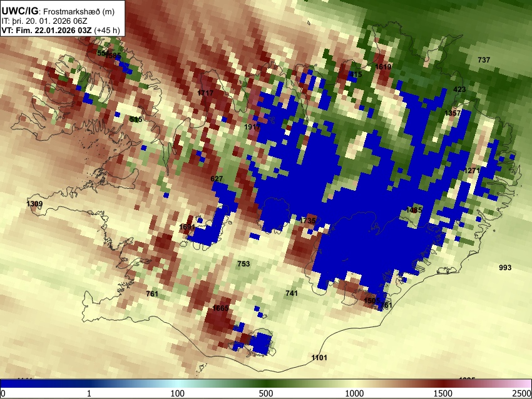Click the map value 1101
Screen dimensions: 532x399
tap(319, 358)
